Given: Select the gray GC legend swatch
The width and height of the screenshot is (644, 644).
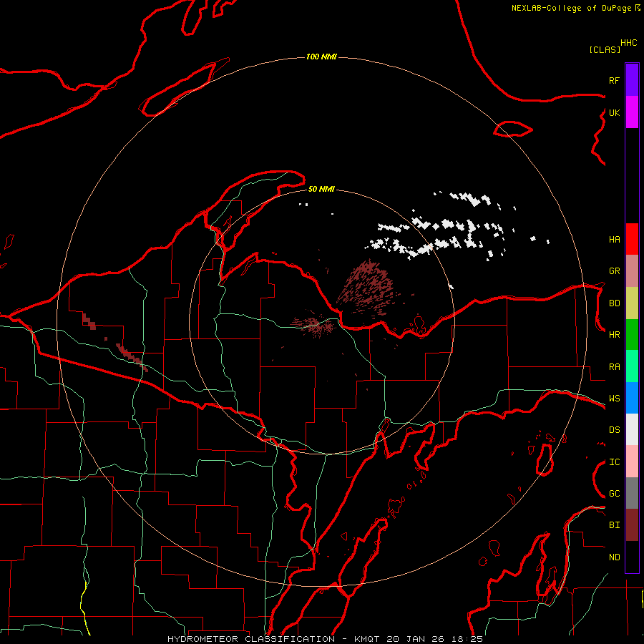Looking at the screenshot, I should (x=632, y=493).
